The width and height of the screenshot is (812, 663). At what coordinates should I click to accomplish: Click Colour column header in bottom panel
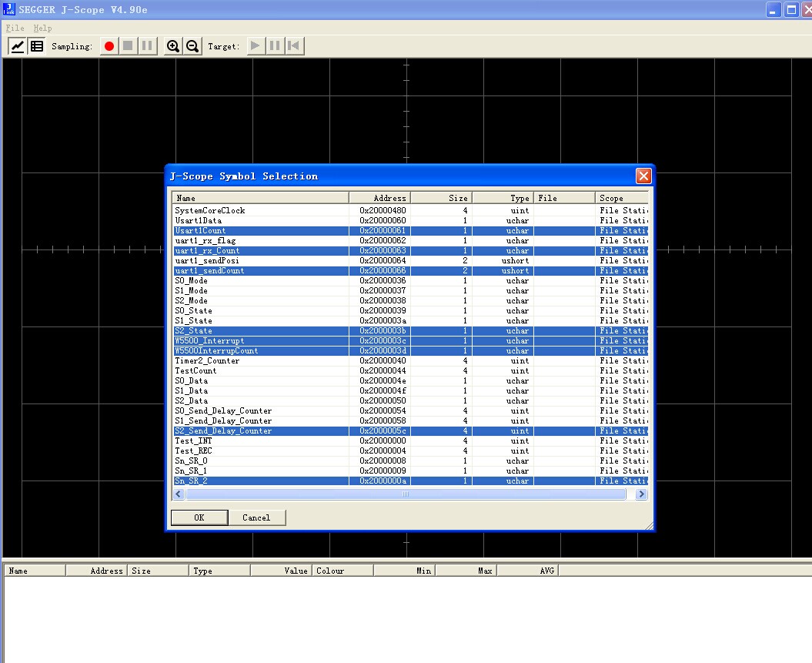tap(343, 571)
